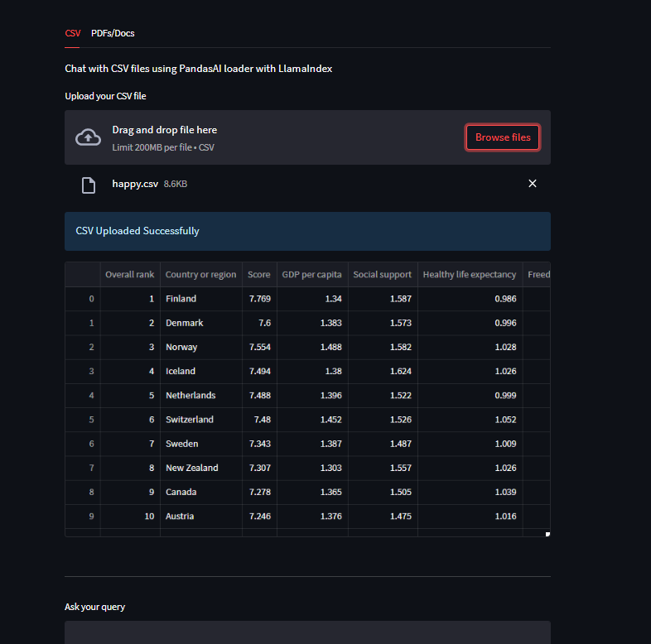Click the Social support column header
Screen dimensions: 651x644
(x=382, y=275)
